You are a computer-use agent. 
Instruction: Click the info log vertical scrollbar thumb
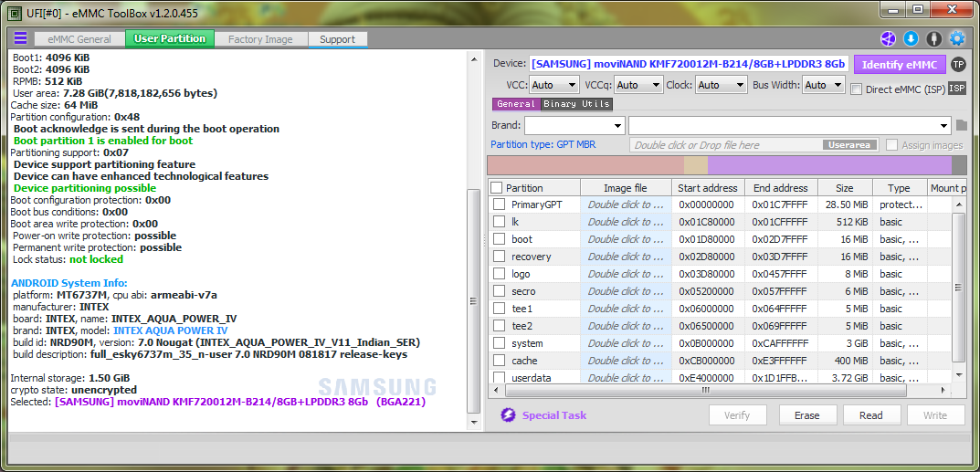coord(474,301)
